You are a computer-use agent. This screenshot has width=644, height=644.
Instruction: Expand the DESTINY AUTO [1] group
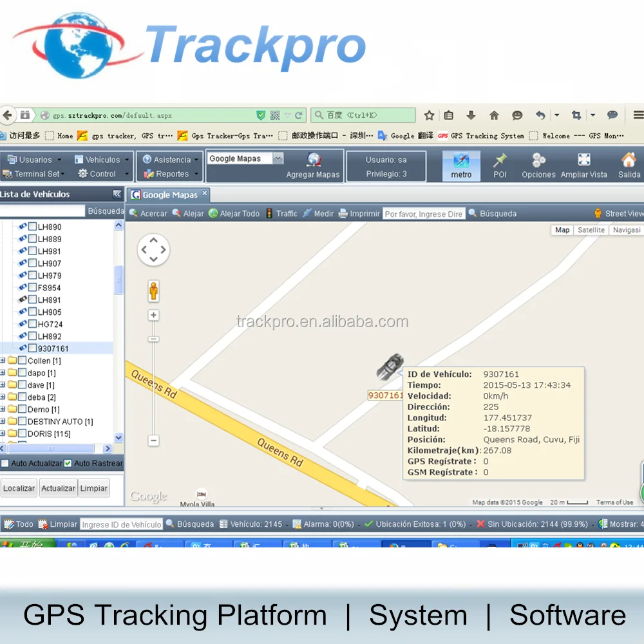point(3,421)
